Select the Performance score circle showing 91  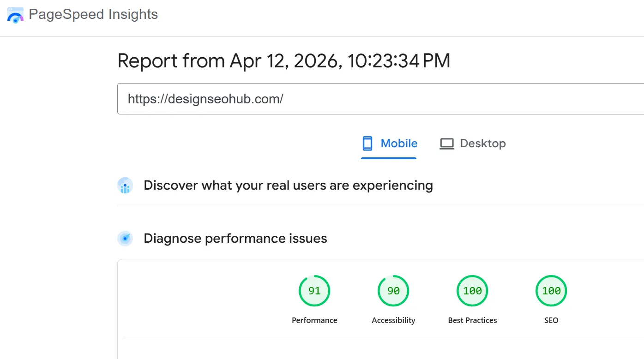[314, 291]
